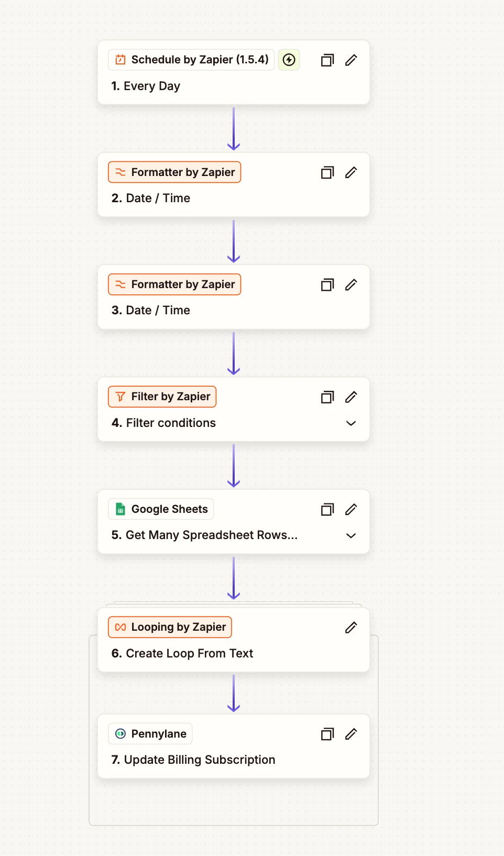Select the Schedule by Zapier app label
Screen dimensions: 504x856
click(191, 60)
